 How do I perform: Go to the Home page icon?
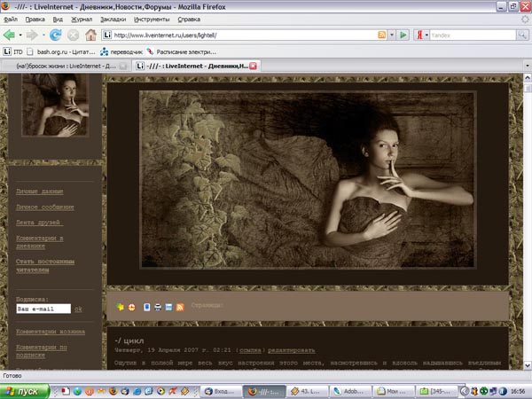90,35
